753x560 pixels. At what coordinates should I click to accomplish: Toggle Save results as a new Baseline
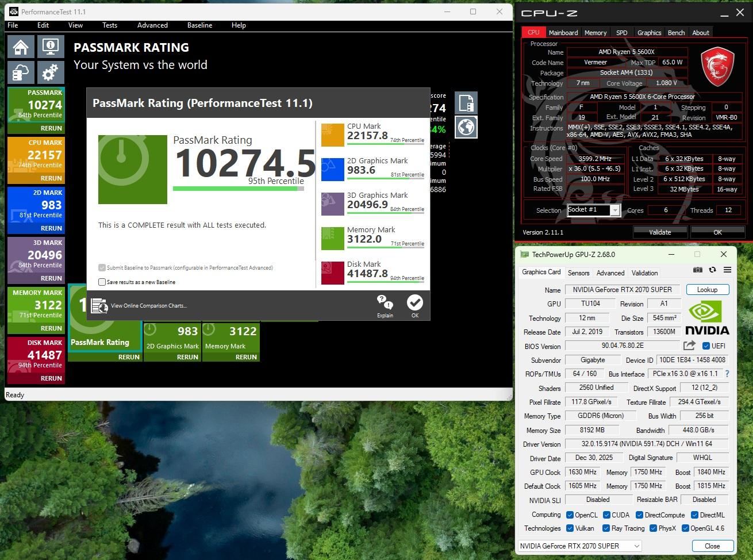coord(102,282)
